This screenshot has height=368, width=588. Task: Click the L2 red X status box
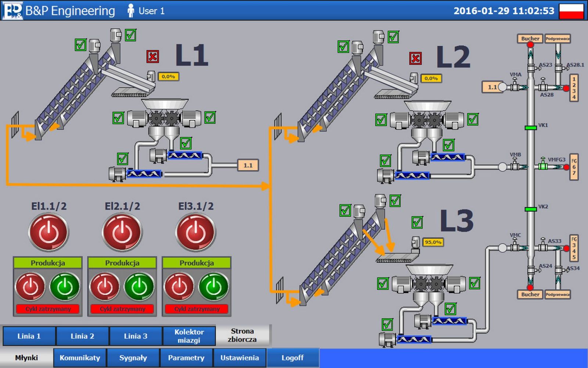[x=415, y=58]
